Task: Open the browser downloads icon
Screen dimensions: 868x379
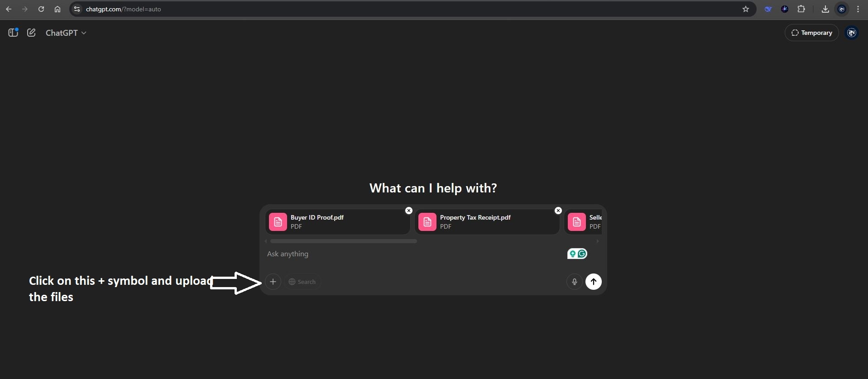Action: tap(825, 9)
